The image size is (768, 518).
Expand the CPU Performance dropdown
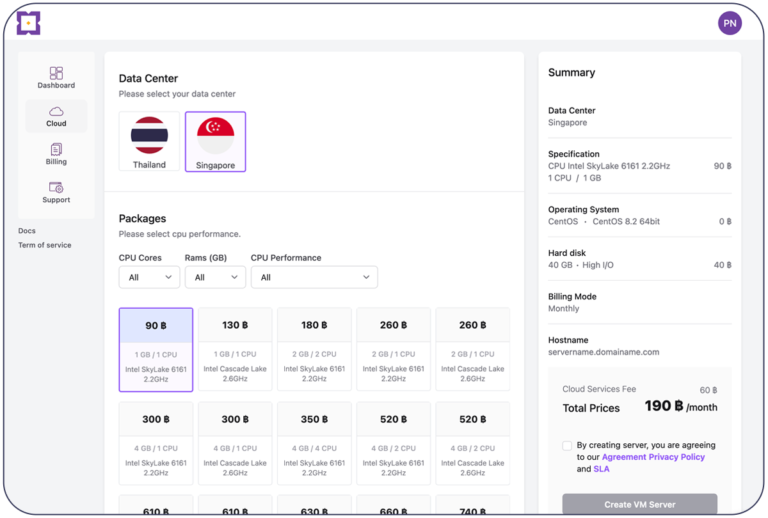tap(313, 277)
